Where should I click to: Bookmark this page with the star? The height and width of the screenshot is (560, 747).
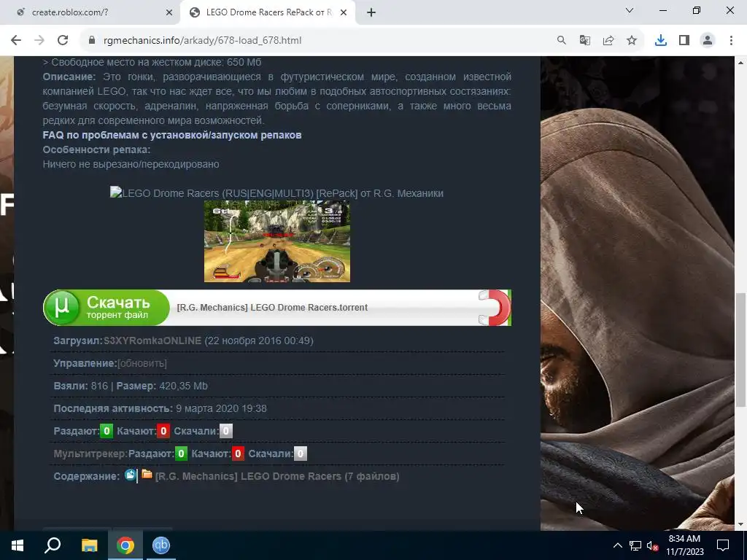tap(632, 41)
